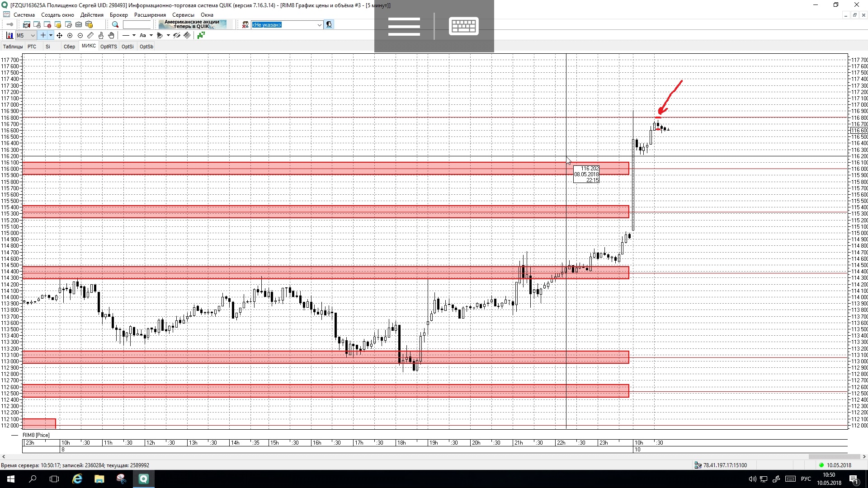
Task: Open Internet Explorer from the taskbar
Action: pyautogui.click(x=77, y=479)
